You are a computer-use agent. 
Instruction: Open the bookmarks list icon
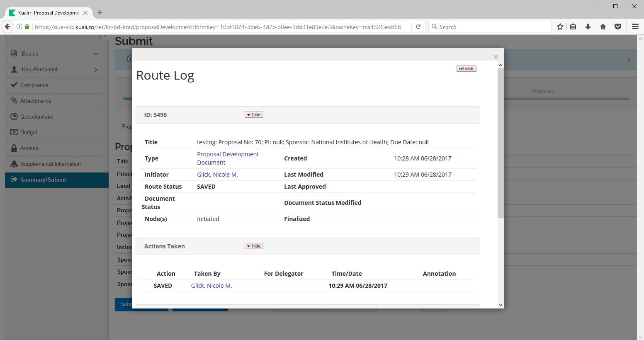coord(573,27)
